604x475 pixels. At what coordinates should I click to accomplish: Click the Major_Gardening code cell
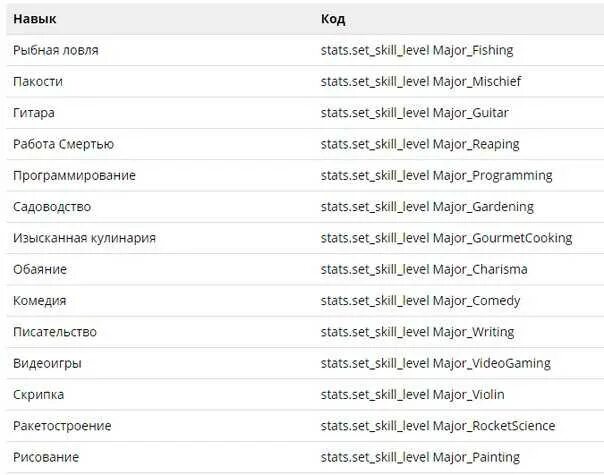(428, 207)
